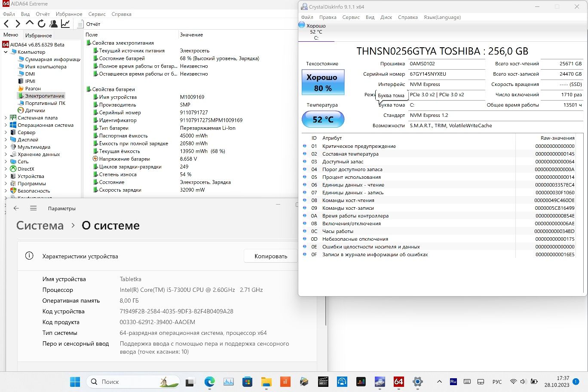This screenshot has width=588, height=392.
Task: Show hidden tray icons chevron
Action: (439, 382)
